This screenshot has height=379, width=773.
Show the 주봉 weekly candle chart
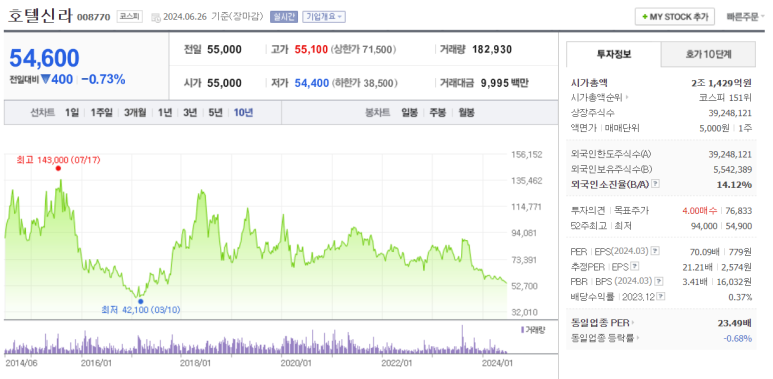click(x=437, y=113)
